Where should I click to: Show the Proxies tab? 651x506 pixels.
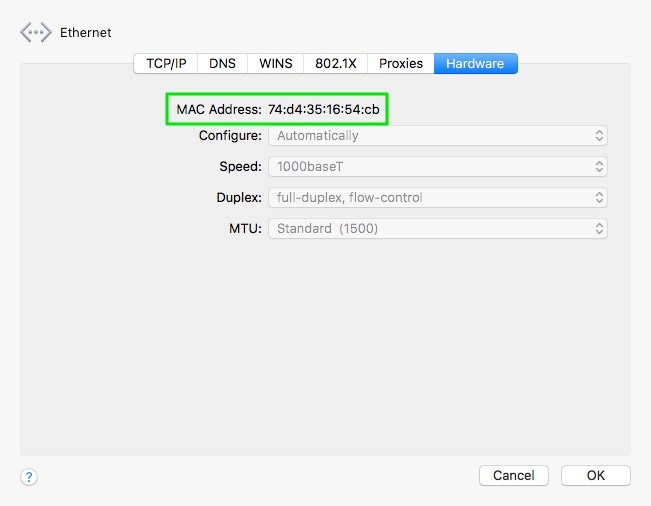click(400, 63)
